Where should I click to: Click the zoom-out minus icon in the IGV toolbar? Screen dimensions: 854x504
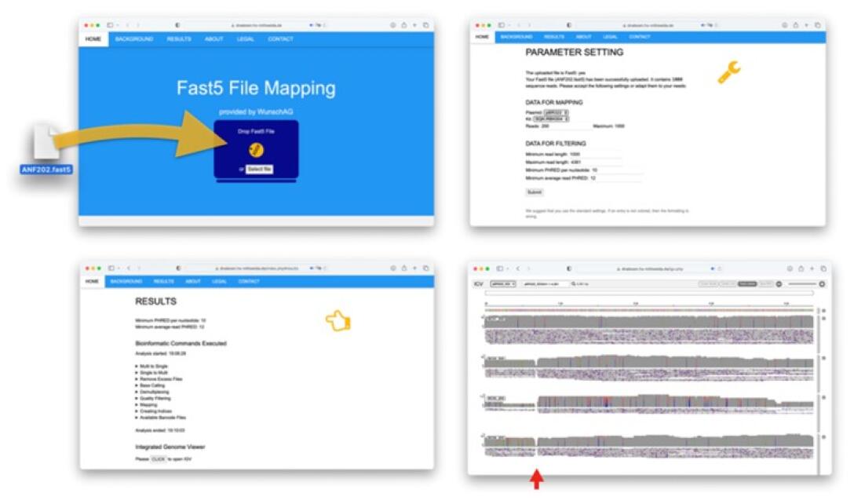coord(779,284)
